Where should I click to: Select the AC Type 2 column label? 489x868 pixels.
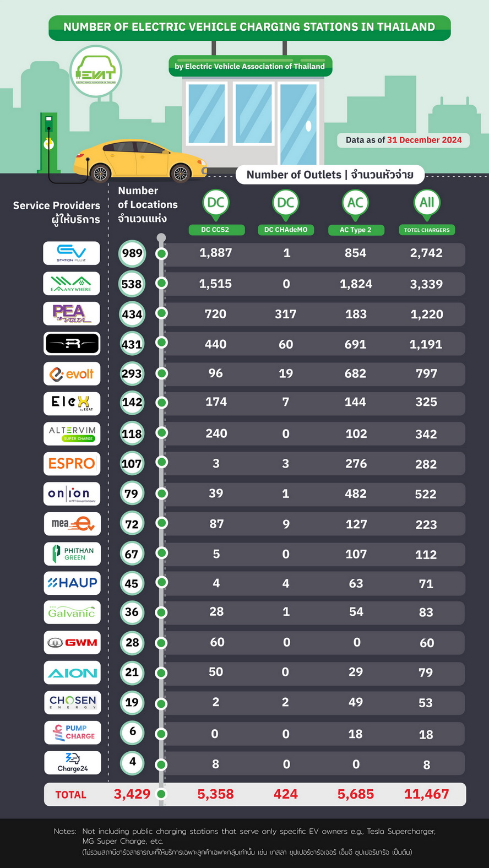point(355,230)
